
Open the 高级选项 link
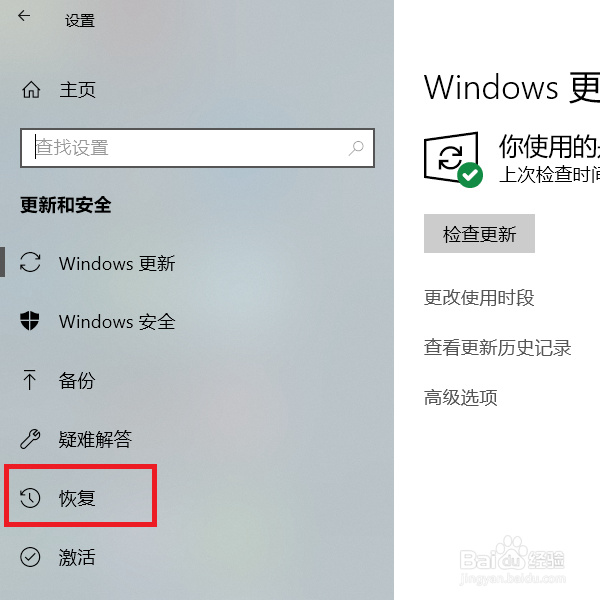click(x=461, y=398)
